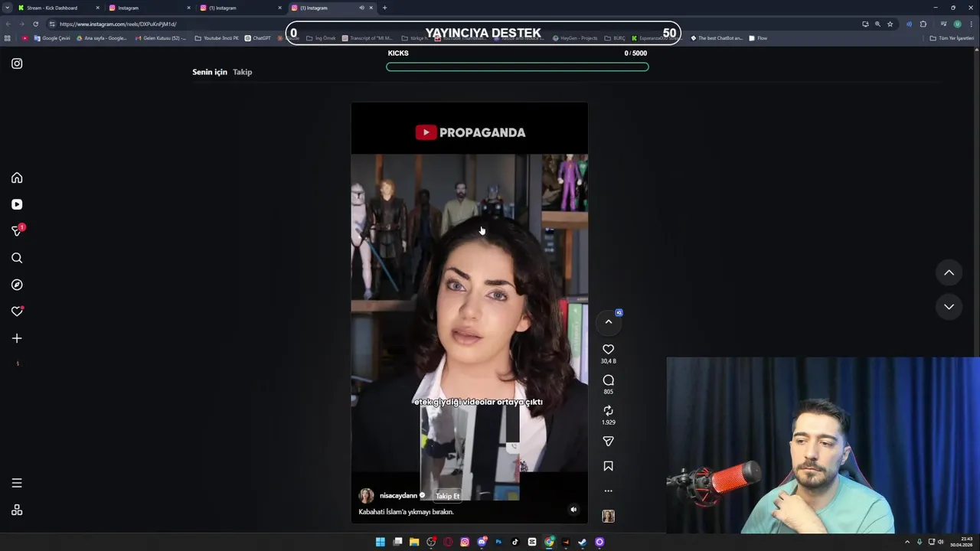The width and height of the screenshot is (980, 551).
Task: Open the ChatGPT bookmark
Action: click(x=258, y=38)
